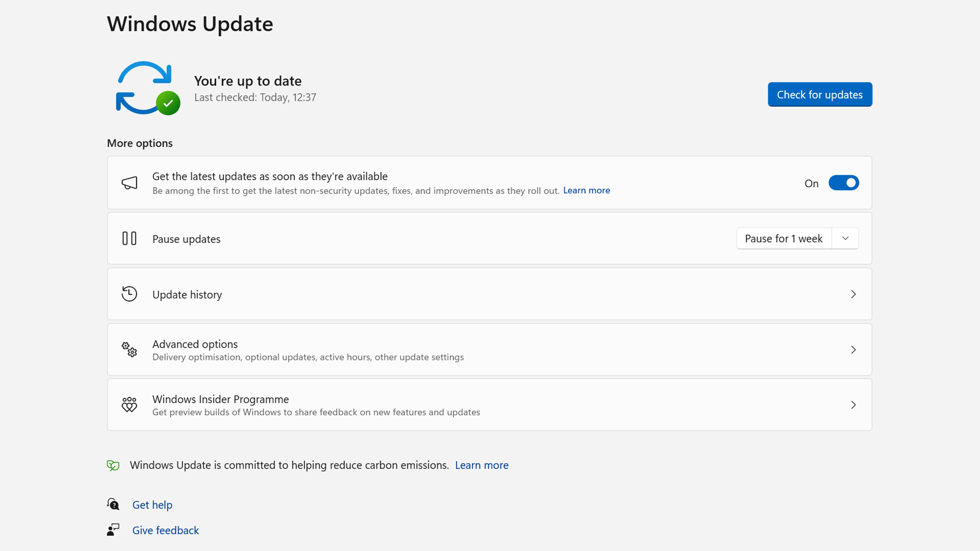Open Advanced options chevron arrow
Viewport: 980px width, 551px height.
click(x=853, y=350)
